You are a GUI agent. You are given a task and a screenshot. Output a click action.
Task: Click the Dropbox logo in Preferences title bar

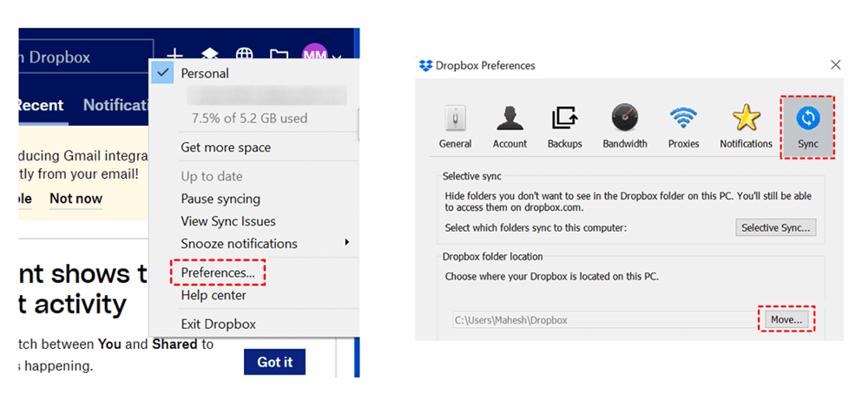pyautogui.click(x=425, y=65)
